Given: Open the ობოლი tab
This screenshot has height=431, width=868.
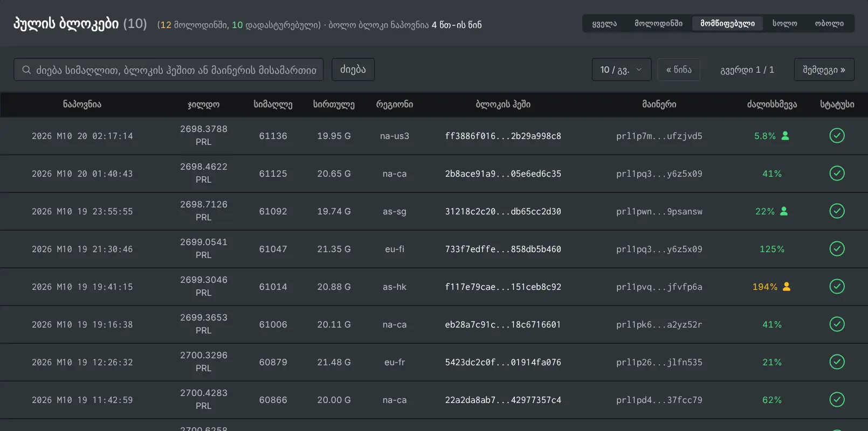Looking at the screenshot, I should [x=829, y=24].
